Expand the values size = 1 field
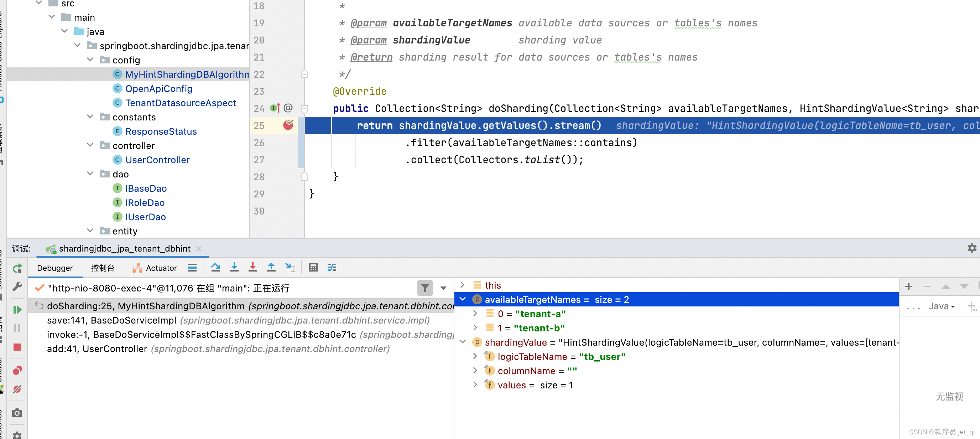The width and height of the screenshot is (980, 439). pos(475,384)
